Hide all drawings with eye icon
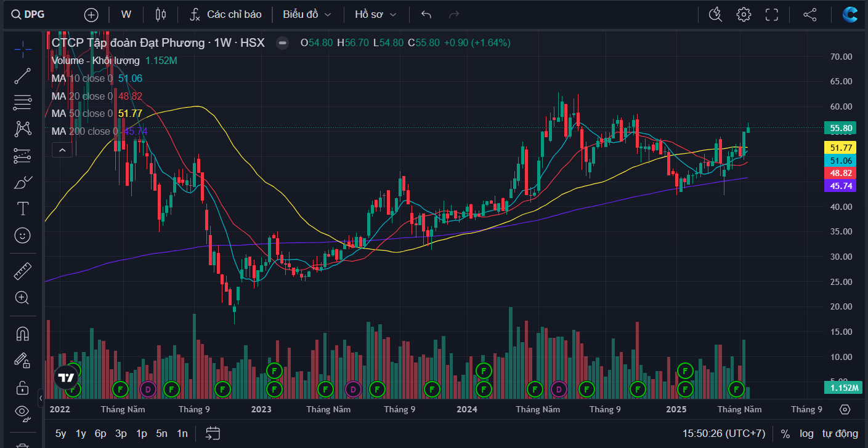868x448 pixels. tap(23, 412)
